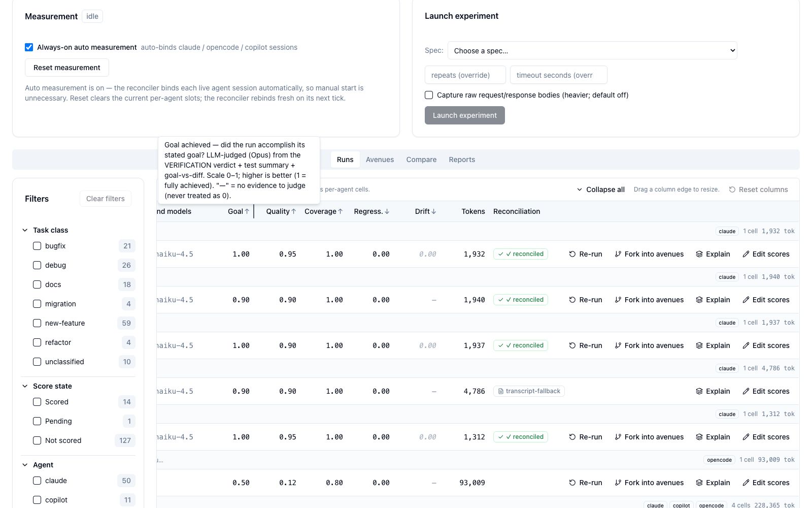Click the Explain icon in the 1,312 tokens row
The width and height of the screenshot is (812, 508).
click(699, 437)
